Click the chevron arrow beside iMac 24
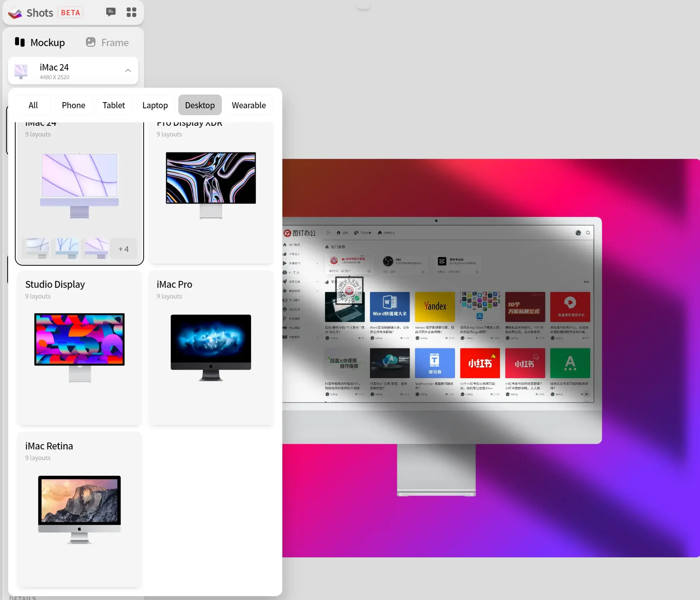Screen dimensions: 700x600 point(128,71)
